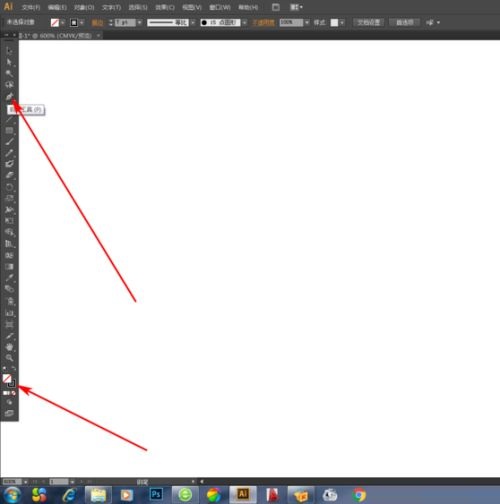The image size is (500, 504).
Task: Select the Line Segment tool
Action: tap(9, 119)
